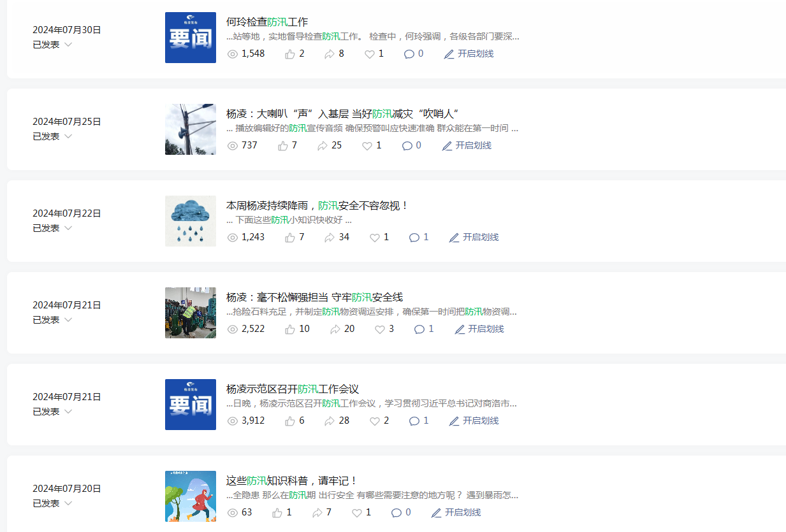Click the share icon on 何玲检查防汛工作 article
The width and height of the screenshot is (786, 532).
[330, 54]
